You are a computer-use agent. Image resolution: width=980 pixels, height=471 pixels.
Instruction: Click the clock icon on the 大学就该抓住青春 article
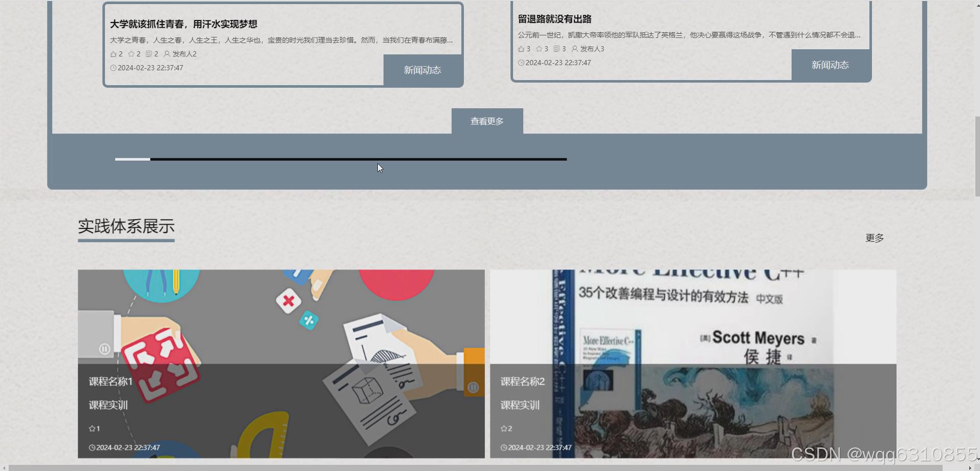tap(113, 68)
